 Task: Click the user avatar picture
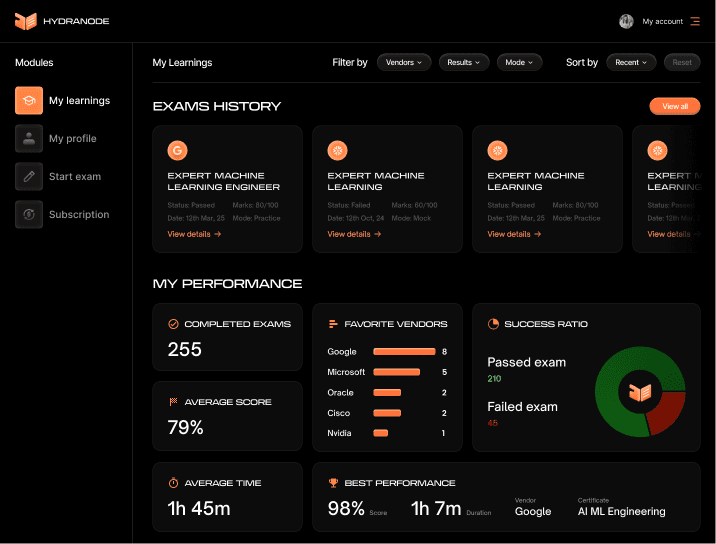pos(626,21)
